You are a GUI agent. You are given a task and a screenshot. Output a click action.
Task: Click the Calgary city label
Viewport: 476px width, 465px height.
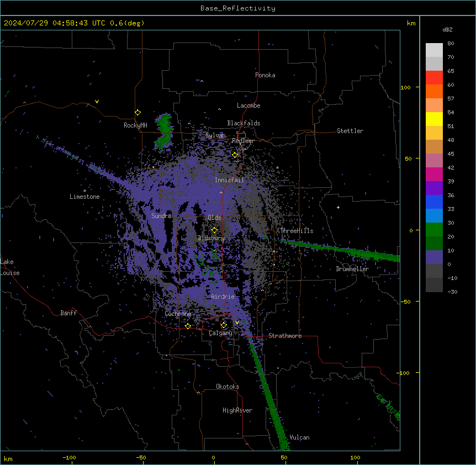click(220, 333)
